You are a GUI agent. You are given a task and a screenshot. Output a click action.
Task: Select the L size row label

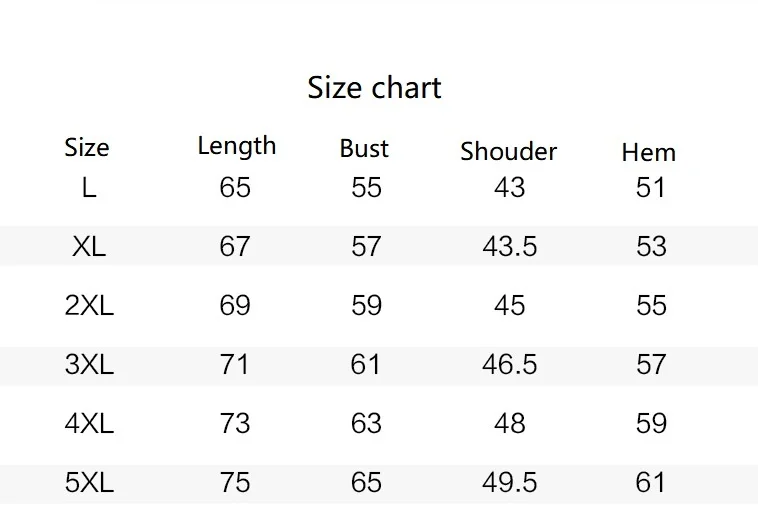click(88, 188)
